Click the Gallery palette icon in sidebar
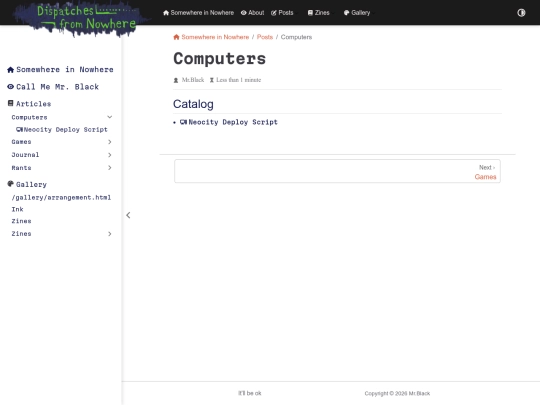Screen dimensions: 540x405 (11, 184)
